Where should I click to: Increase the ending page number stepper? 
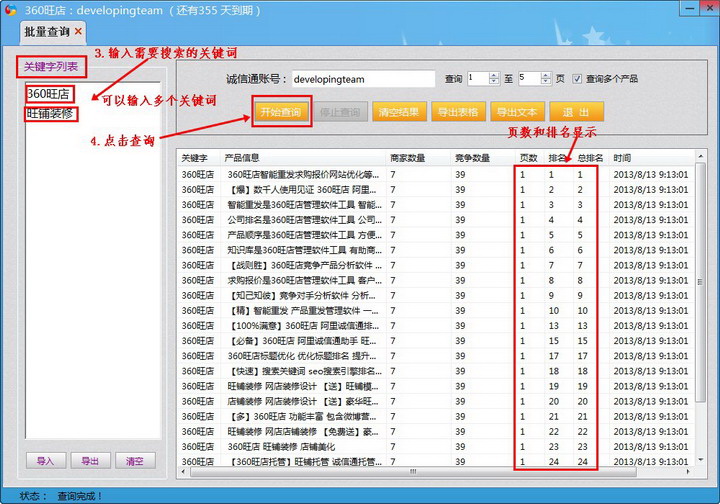546,76
